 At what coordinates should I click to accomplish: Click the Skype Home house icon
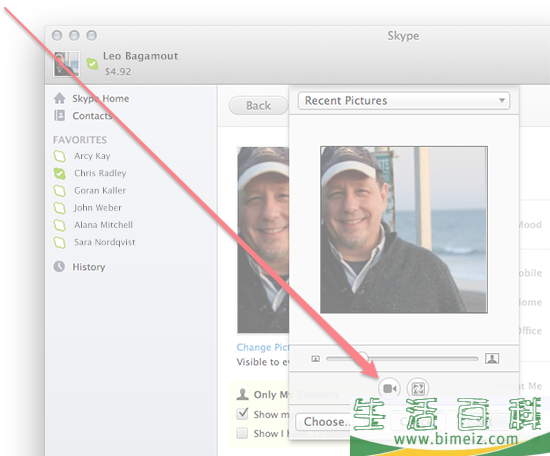click(x=60, y=98)
